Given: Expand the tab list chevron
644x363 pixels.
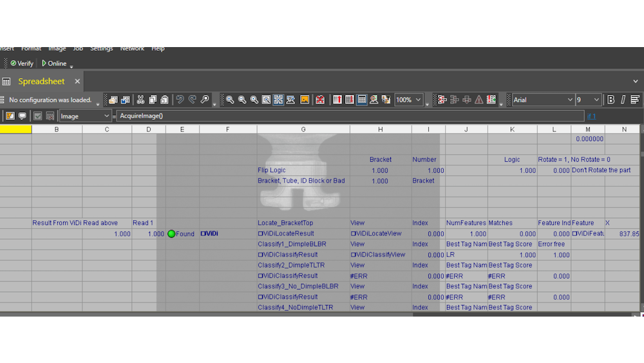Looking at the screenshot, I should pyautogui.click(x=636, y=81).
